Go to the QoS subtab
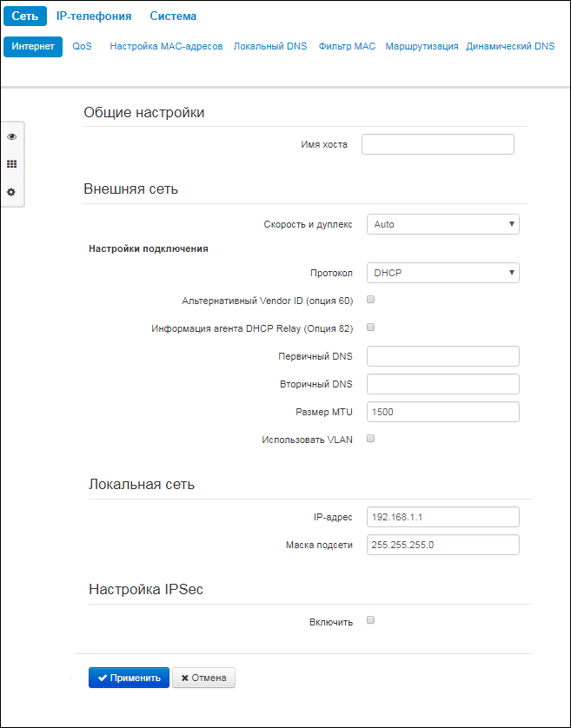This screenshot has width=571, height=728. (x=83, y=47)
